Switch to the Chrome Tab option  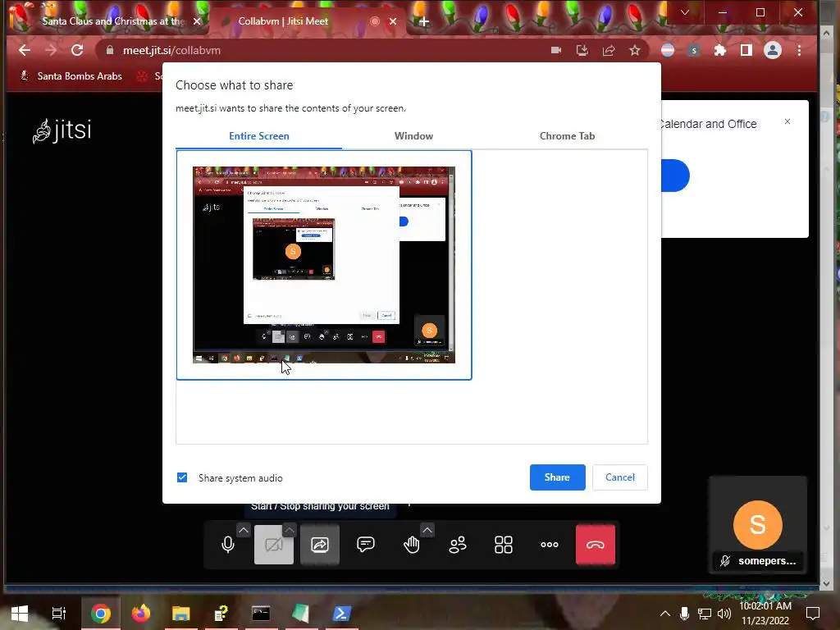click(x=567, y=136)
